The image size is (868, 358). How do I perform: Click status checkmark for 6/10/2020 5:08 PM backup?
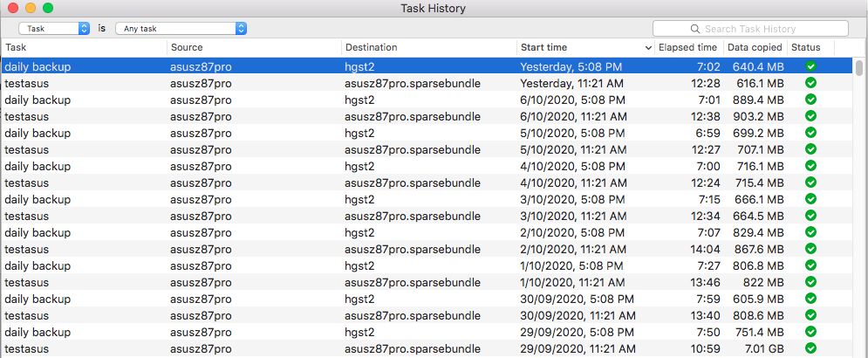[811, 100]
